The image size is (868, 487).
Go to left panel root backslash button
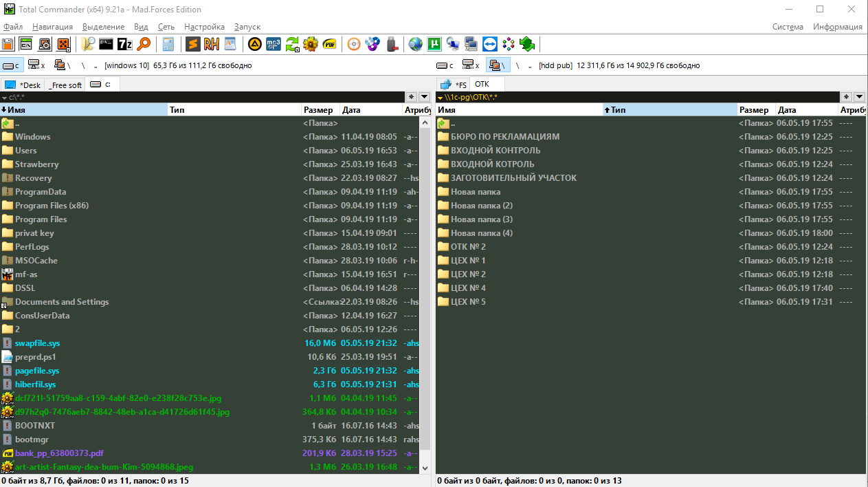pyautogui.click(x=83, y=65)
